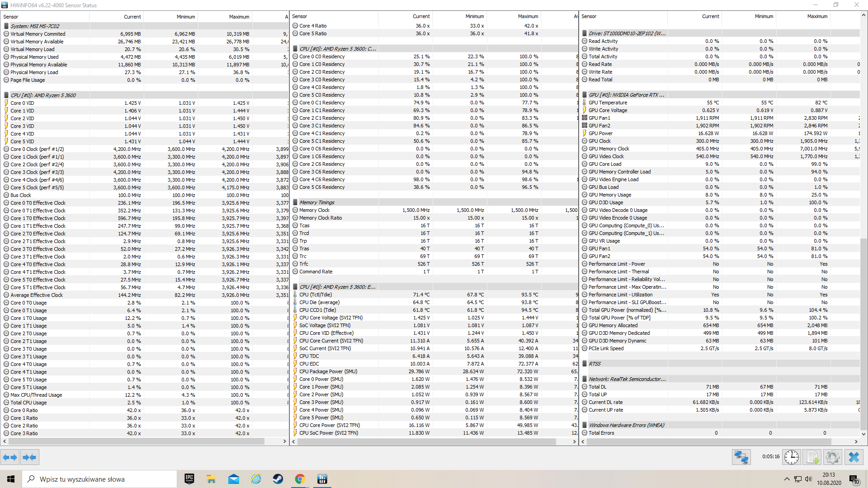This screenshot has height=488, width=868.
Task: Select CPU [#0]: AMD Ryzen 5 3600 group header
Action: (145, 95)
